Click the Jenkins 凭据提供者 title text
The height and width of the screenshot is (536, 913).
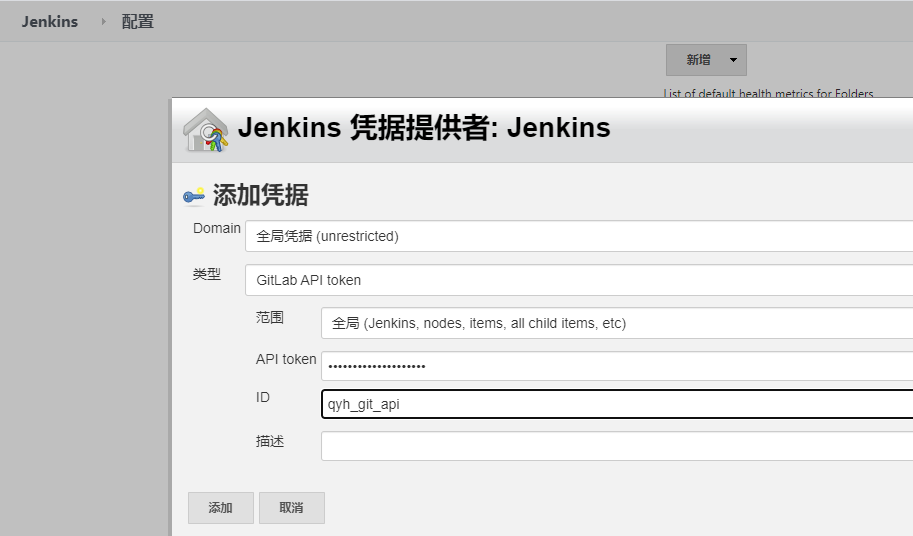[424, 127]
